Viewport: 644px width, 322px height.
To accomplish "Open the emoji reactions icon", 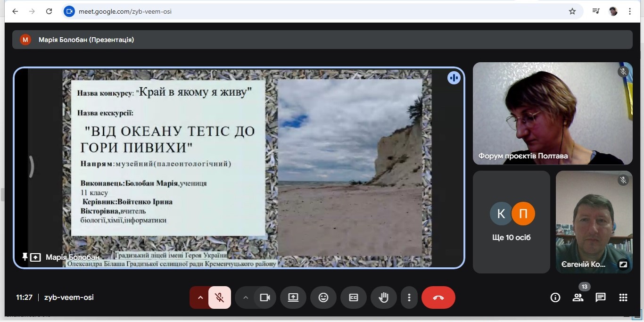I will 323,297.
